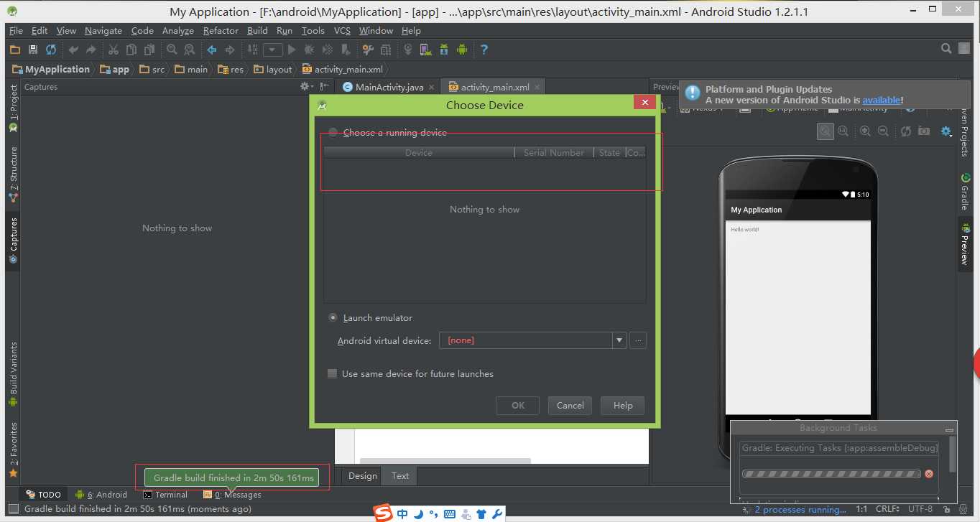Image resolution: width=980 pixels, height=522 pixels.
Task: Click the Debug bug icon
Action: point(310,50)
